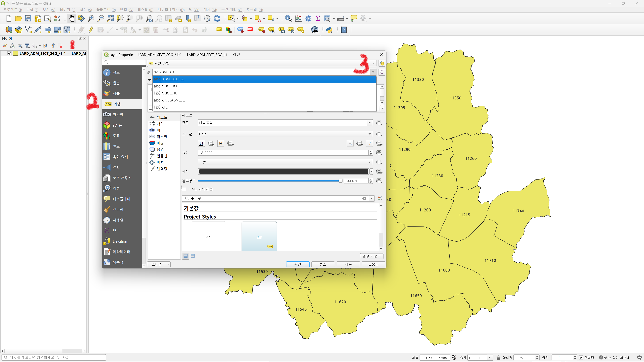Click the 색상 text color swatch
Viewport: 644px width, 362px height.
click(x=283, y=171)
